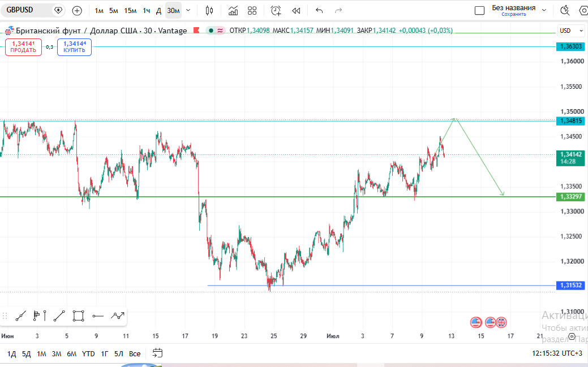This screenshot has height=367, width=588.
Task: Click the red flag next to Vantage
Action: coord(196,31)
